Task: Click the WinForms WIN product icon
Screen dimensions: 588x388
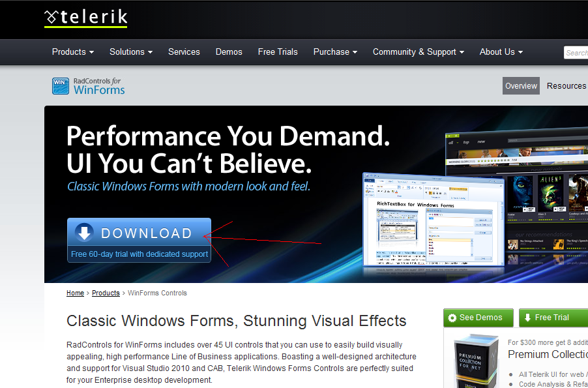Action: click(61, 86)
